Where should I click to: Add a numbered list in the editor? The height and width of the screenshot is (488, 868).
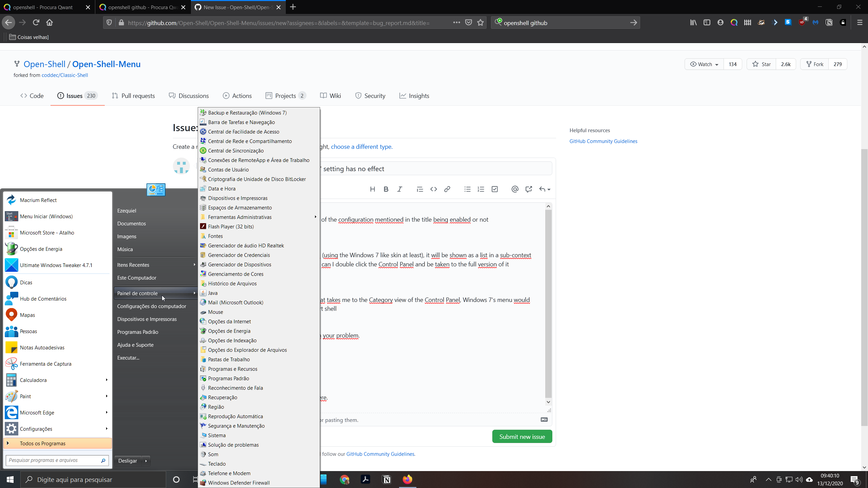(481, 189)
